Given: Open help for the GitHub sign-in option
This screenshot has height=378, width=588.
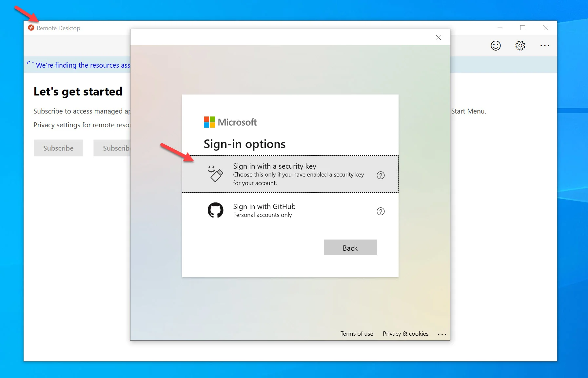Looking at the screenshot, I should 381,211.
